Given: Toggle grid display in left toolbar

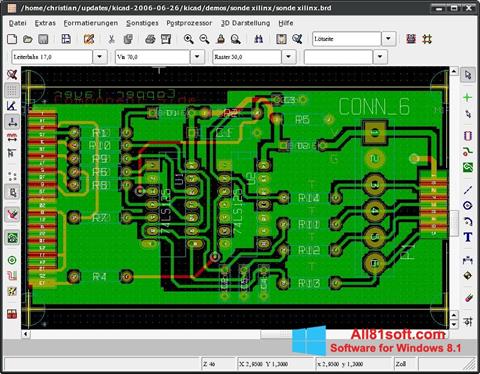Looking at the screenshot, I should (12, 90).
